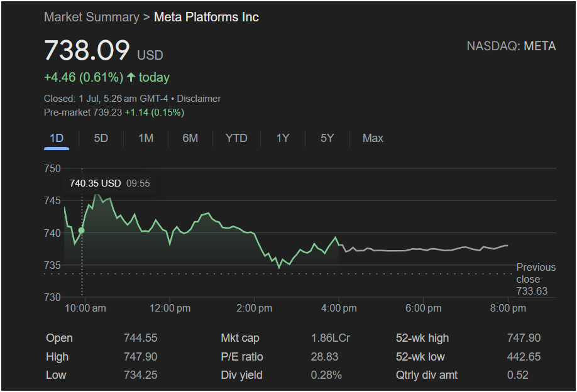Open the Disclaimer link
Screen dimensions: 577x392
(199, 99)
